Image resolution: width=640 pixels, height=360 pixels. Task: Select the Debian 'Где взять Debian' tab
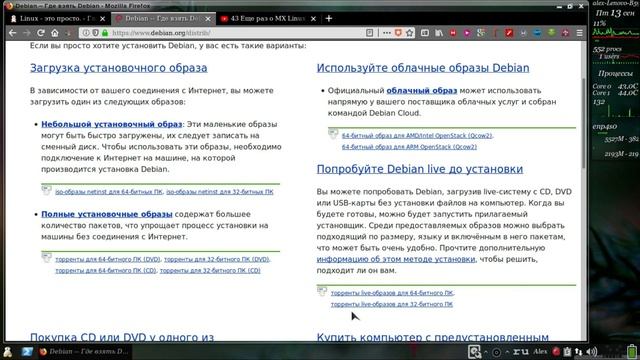click(163, 18)
